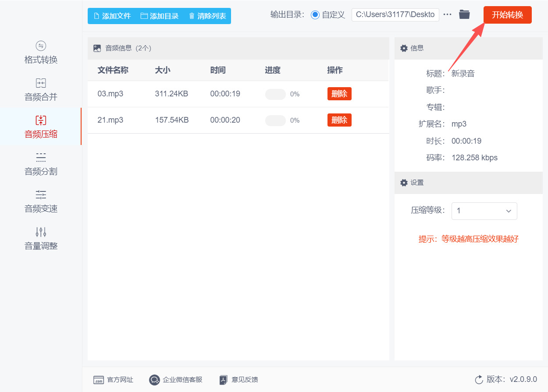Image resolution: width=548 pixels, height=392 pixels.
Task: Select the 21.mp3 file name
Action: 110,120
